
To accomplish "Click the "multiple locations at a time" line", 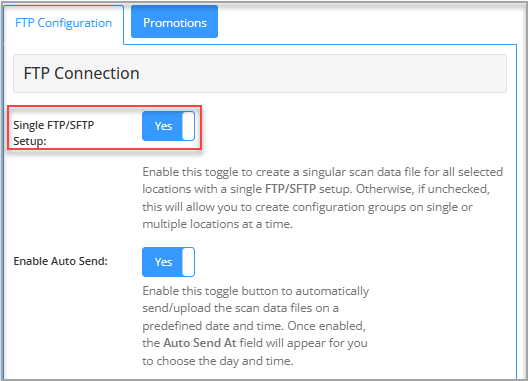I will [x=218, y=224].
